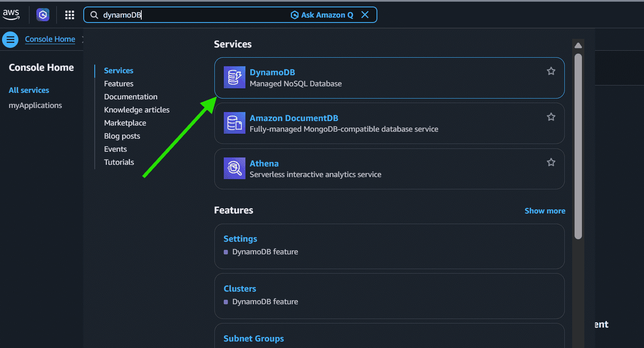The image size is (644, 348).
Task: Select the Marketplace filter category
Action: [125, 123]
